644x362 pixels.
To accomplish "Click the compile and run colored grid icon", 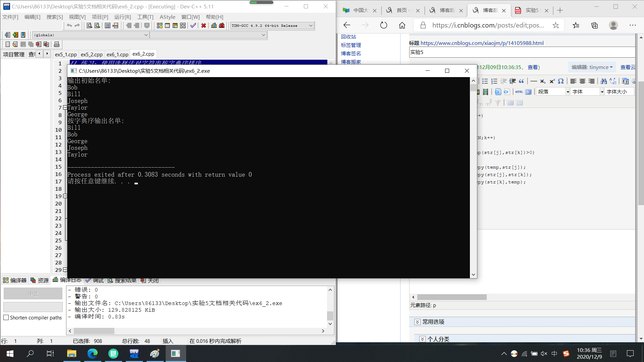I will point(175,25).
